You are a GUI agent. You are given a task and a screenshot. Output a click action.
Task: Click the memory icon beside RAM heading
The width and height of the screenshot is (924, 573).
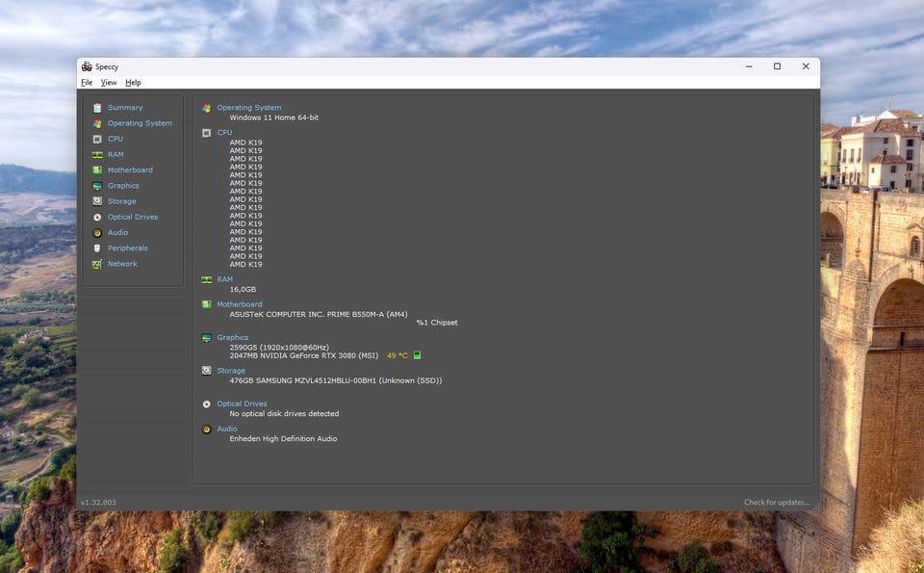(x=206, y=280)
